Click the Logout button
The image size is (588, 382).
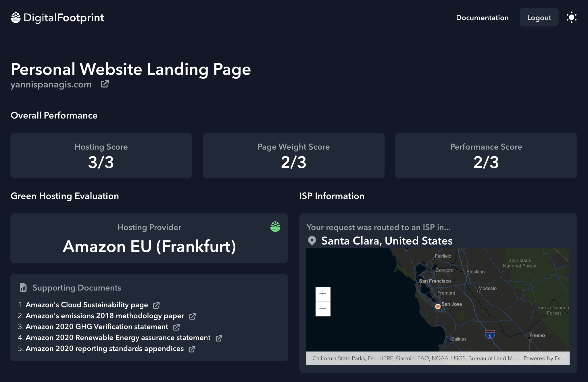click(539, 17)
